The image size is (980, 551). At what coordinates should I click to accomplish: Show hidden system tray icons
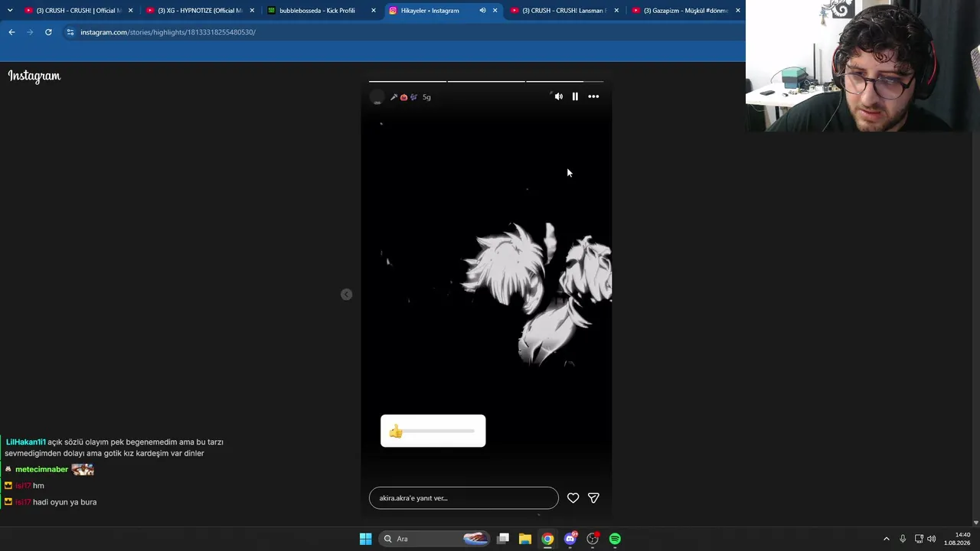[887, 539]
